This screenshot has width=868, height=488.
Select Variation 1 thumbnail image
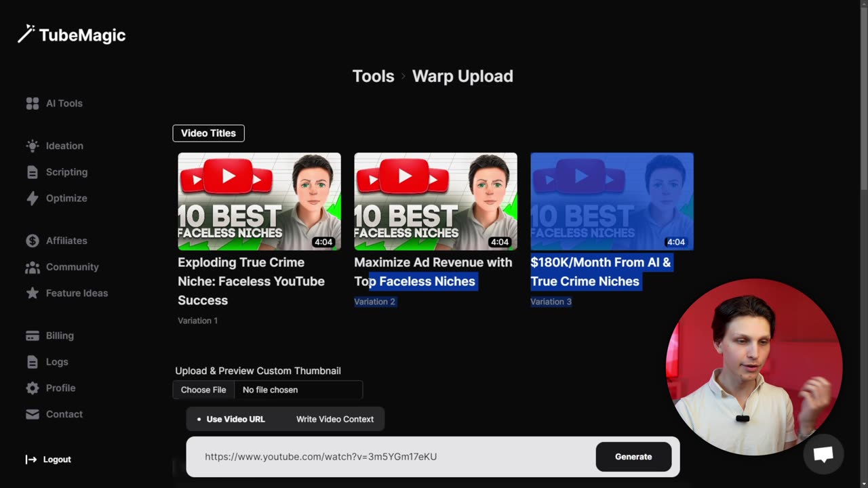click(x=259, y=201)
